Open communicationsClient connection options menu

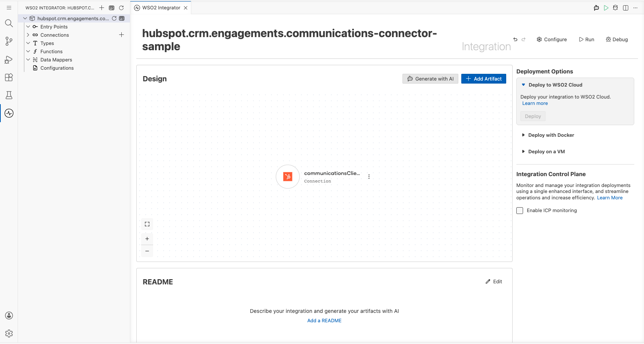pyautogui.click(x=369, y=176)
